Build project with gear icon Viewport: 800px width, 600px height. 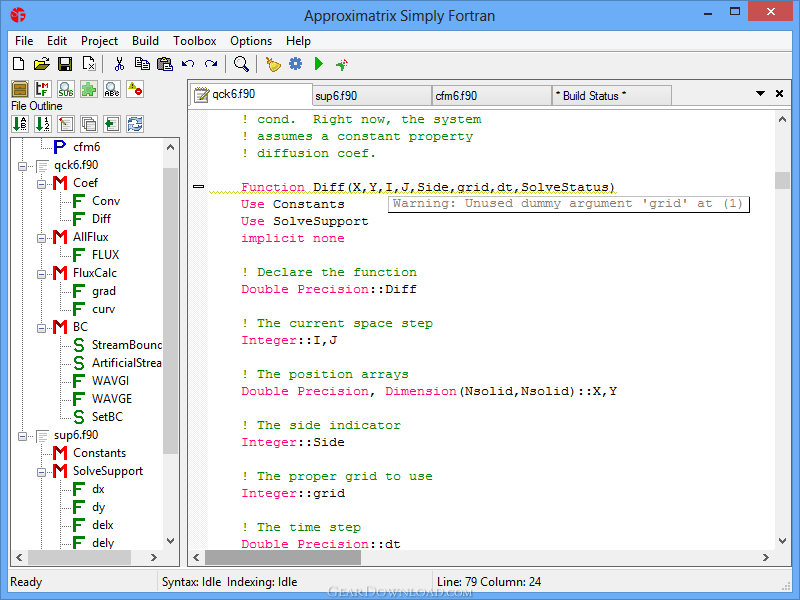pyautogui.click(x=295, y=64)
